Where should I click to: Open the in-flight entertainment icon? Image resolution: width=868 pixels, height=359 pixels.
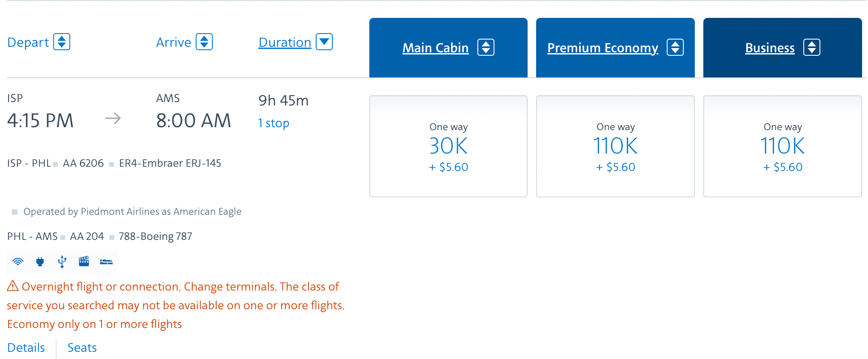[x=84, y=262]
